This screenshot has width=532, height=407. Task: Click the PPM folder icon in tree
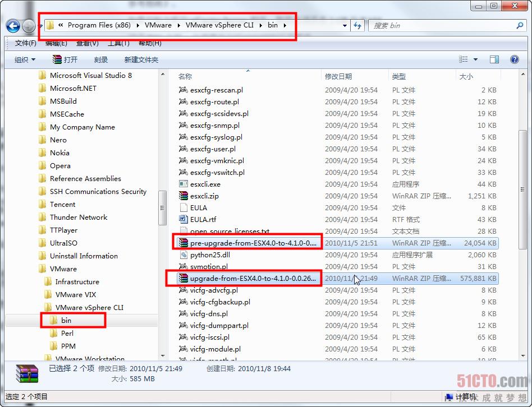click(54, 346)
